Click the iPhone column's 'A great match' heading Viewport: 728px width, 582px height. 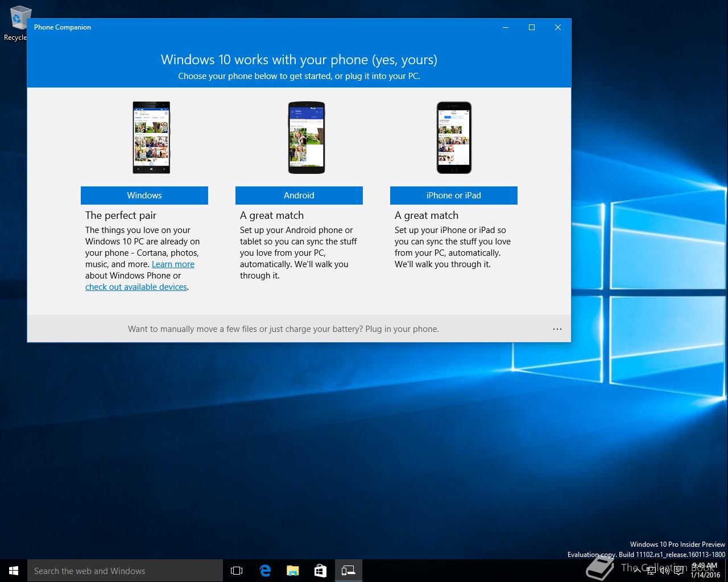point(427,215)
